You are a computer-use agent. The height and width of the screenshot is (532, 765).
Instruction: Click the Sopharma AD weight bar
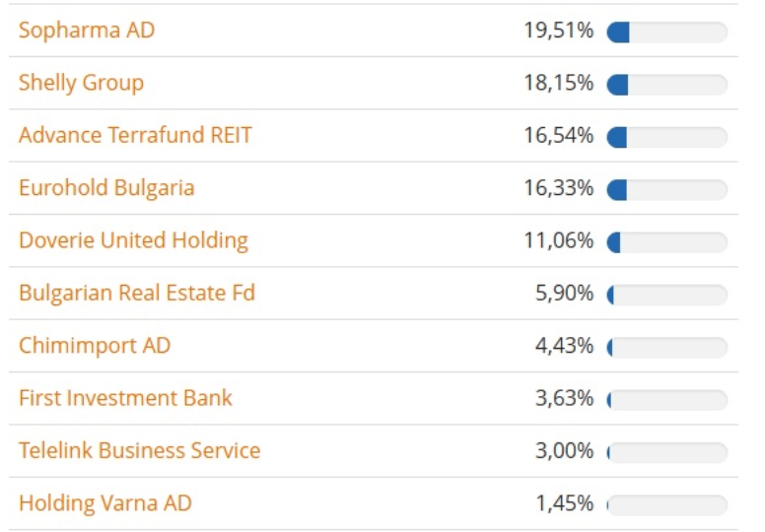click(667, 33)
